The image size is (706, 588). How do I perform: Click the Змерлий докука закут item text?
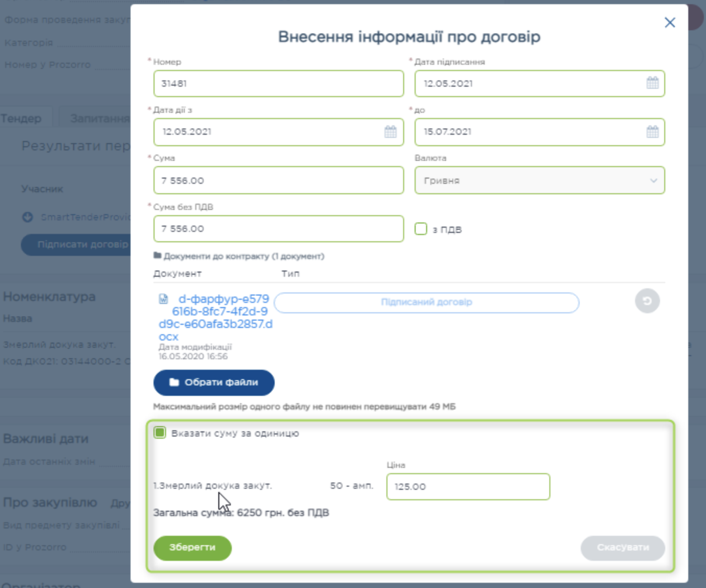[x=213, y=486]
